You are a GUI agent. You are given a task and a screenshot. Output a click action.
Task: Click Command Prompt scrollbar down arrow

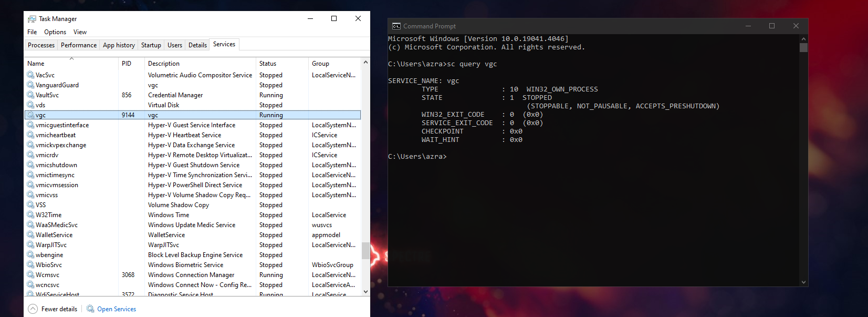point(803,282)
